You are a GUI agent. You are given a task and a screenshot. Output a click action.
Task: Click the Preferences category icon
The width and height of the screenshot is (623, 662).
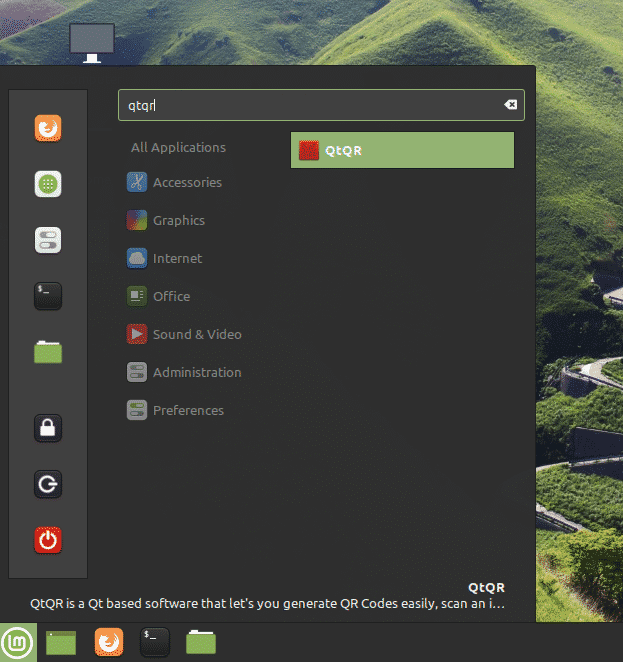(137, 410)
